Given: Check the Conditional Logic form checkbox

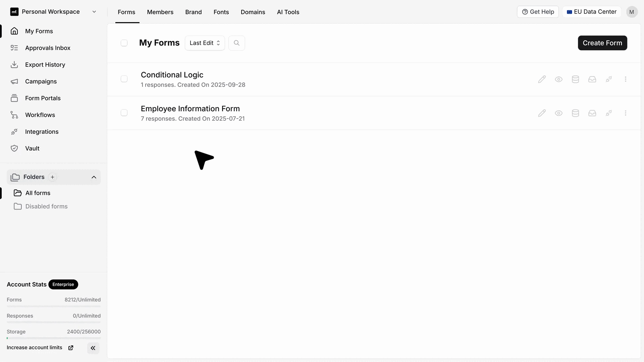Looking at the screenshot, I should pos(124,79).
